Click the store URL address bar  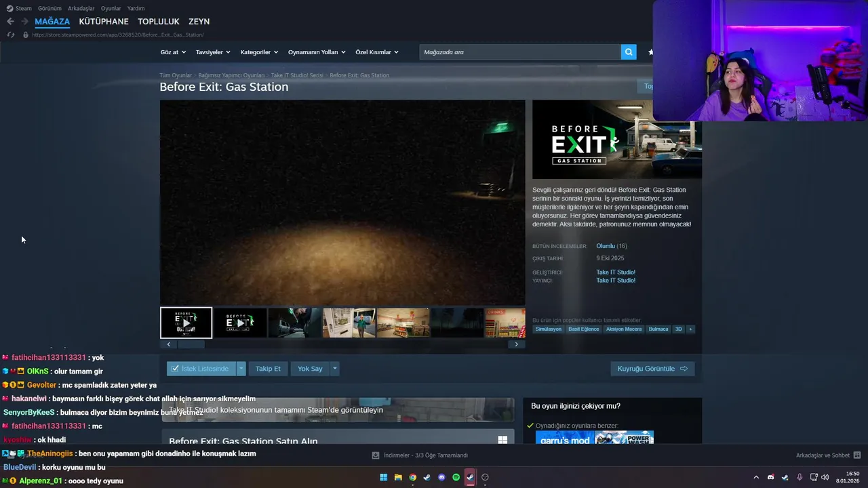(x=117, y=35)
